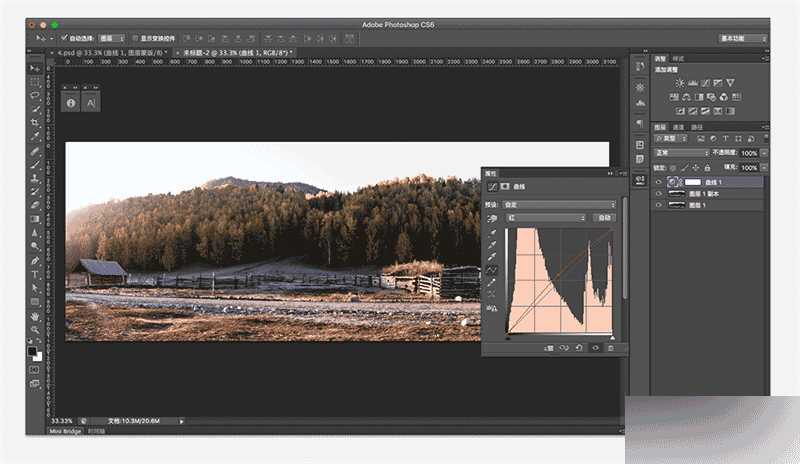
Task: Enable Show Transform Controls checkbox
Action: [x=137, y=38]
